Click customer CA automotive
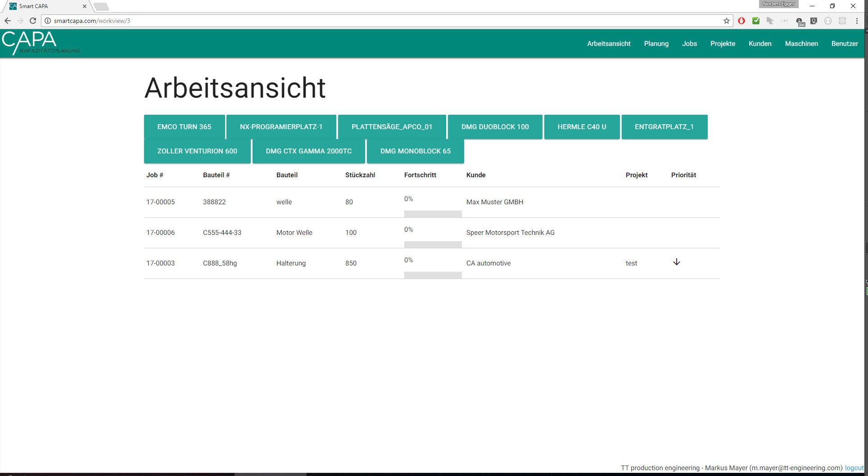The width and height of the screenshot is (868, 476). (x=488, y=263)
